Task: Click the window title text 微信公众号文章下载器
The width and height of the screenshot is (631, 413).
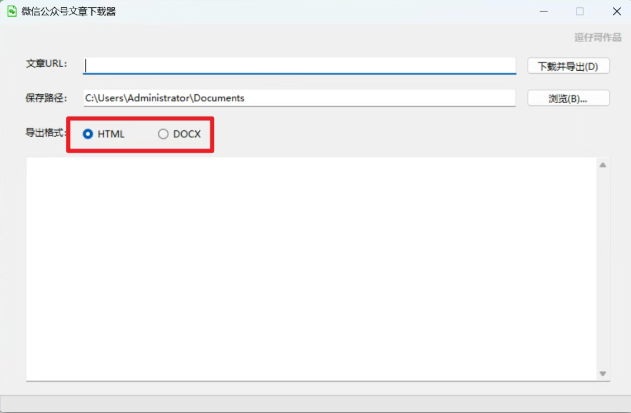Action: click(69, 11)
